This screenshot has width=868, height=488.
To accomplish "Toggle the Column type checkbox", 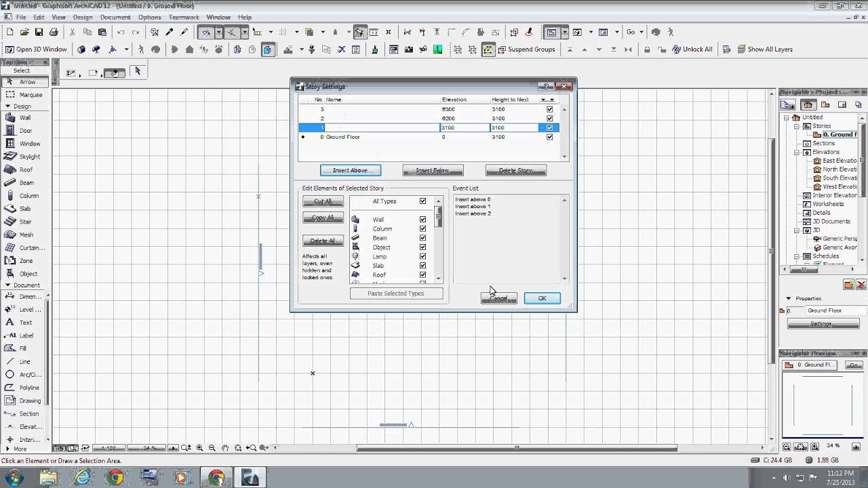I will (x=422, y=228).
